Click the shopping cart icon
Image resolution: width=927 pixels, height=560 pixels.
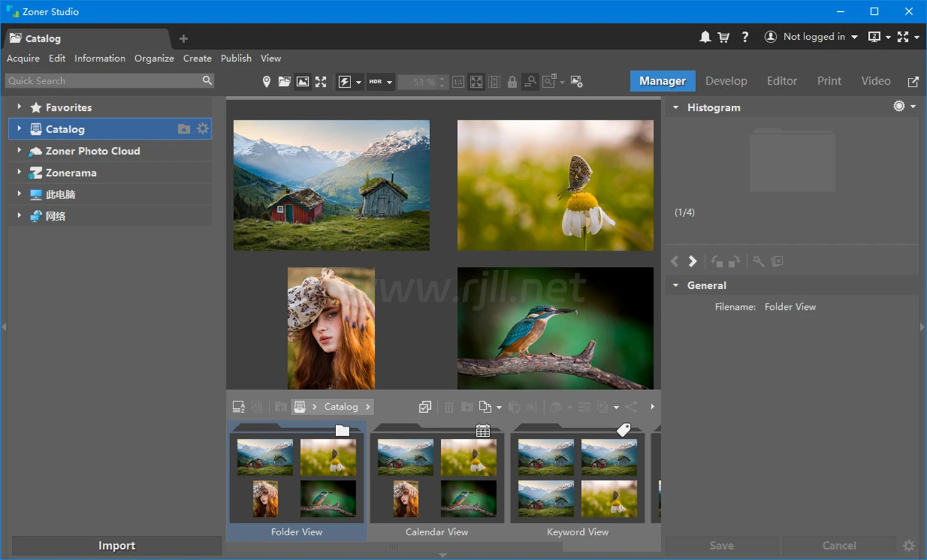[x=723, y=37]
